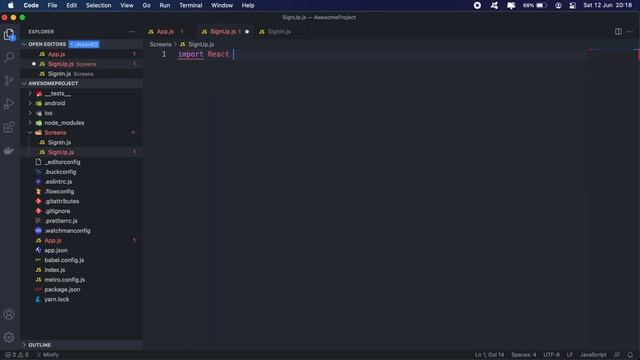Click the feedback icon in status bar
This screenshot has height=360, width=640.
(617, 355)
